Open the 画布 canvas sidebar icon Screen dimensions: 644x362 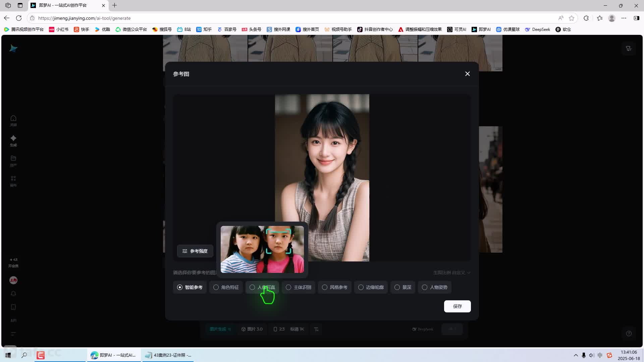click(13, 181)
